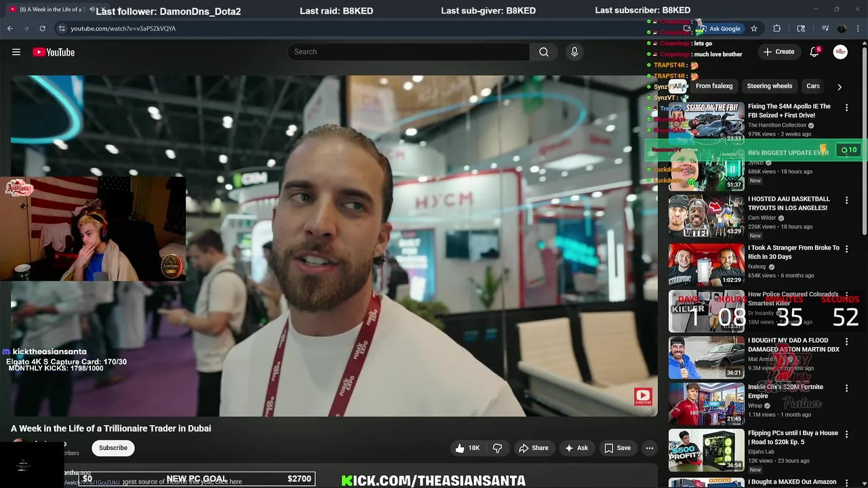Viewport: 868px width, 488px height.
Task: Select the Steering wheels chip
Action: click(769, 86)
